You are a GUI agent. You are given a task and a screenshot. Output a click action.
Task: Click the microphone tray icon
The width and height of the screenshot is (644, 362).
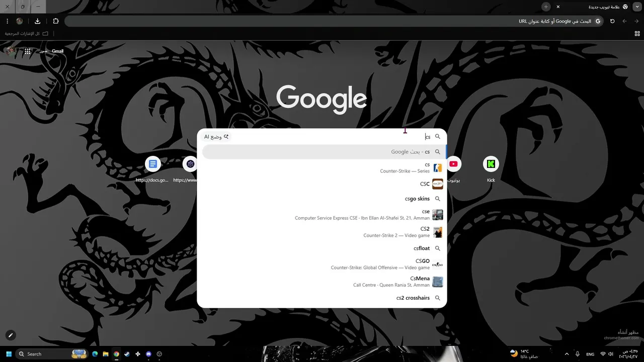(578, 354)
